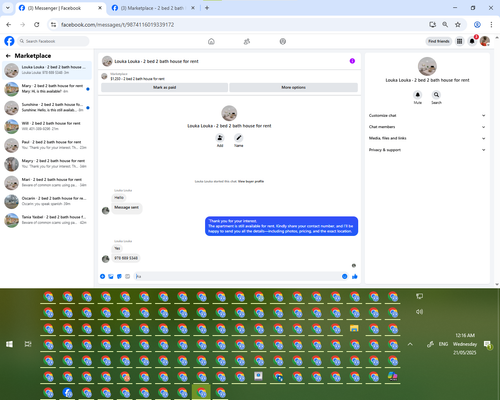Click the ENG language indicator in taskbar
Viewport: 500px width, 400px height.
(x=443, y=344)
